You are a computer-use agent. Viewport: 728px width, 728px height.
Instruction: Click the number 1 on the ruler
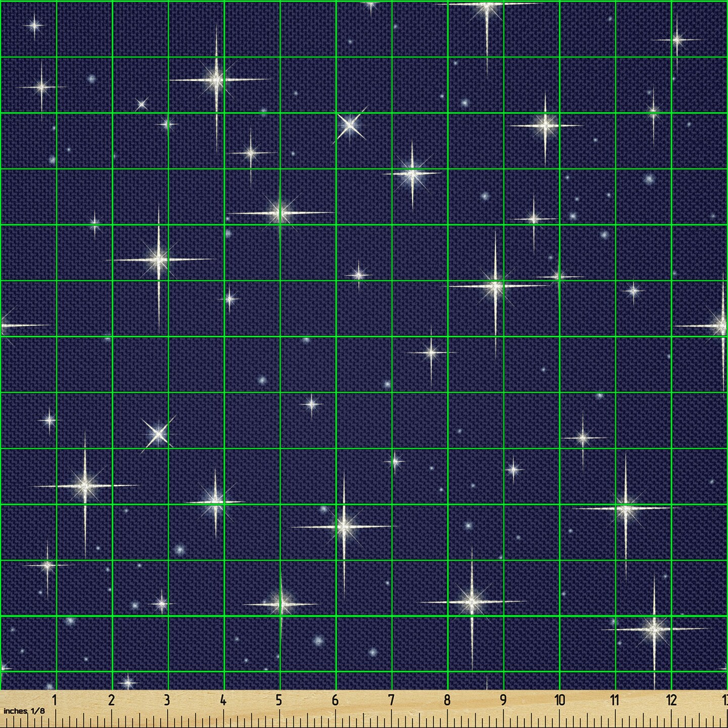coord(55,700)
